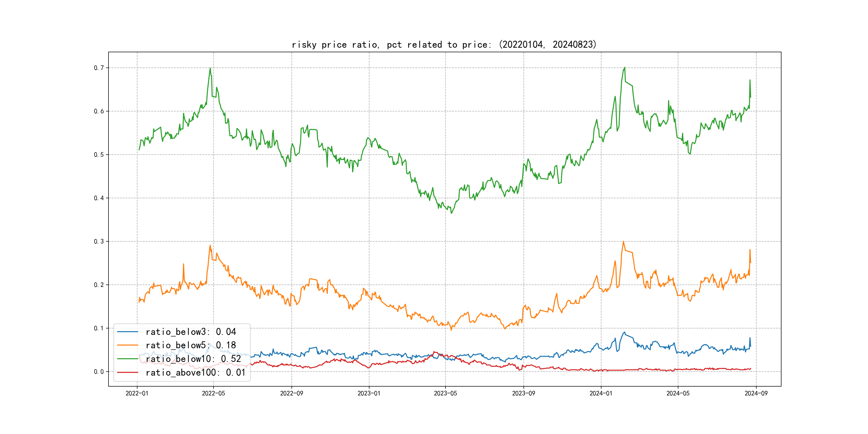This screenshot has height=434, width=868.
Task: Click the 0.7 y-axis tick label
Action: (x=99, y=68)
